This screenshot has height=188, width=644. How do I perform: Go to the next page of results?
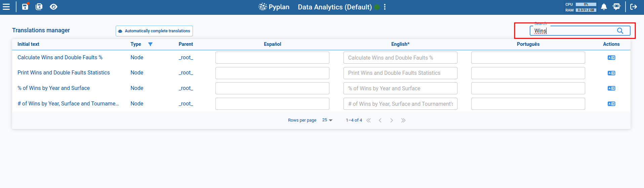coord(392,120)
